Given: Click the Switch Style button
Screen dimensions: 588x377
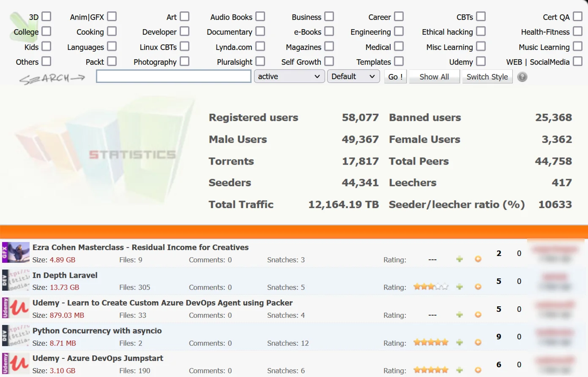Looking at the screenshot, I should pyautogui.click(x=487, y=77).
